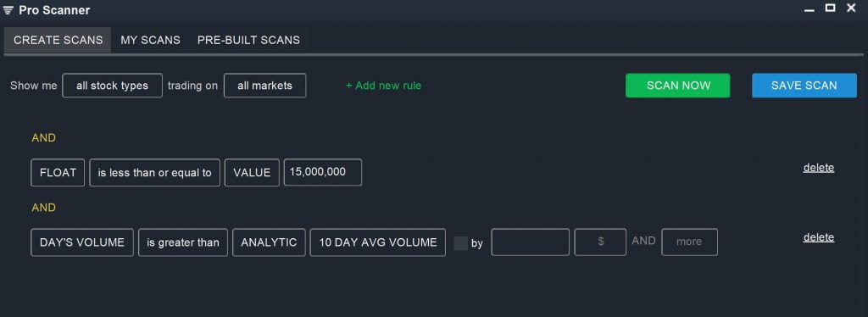Click the green SCAN NOW button
This screenshot has height=317, width=868.
click(x=677, y=86)
